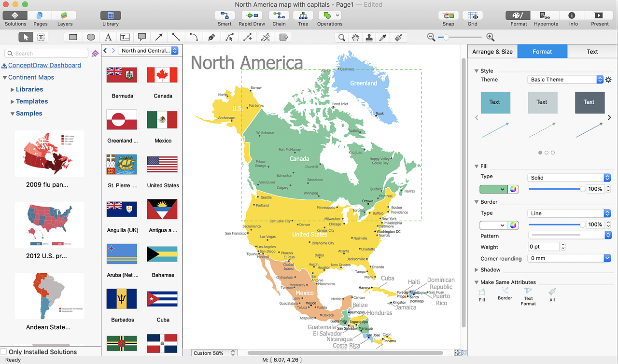Click the green fill color swatch
618x364 pixels.
[x=492, y=189]
